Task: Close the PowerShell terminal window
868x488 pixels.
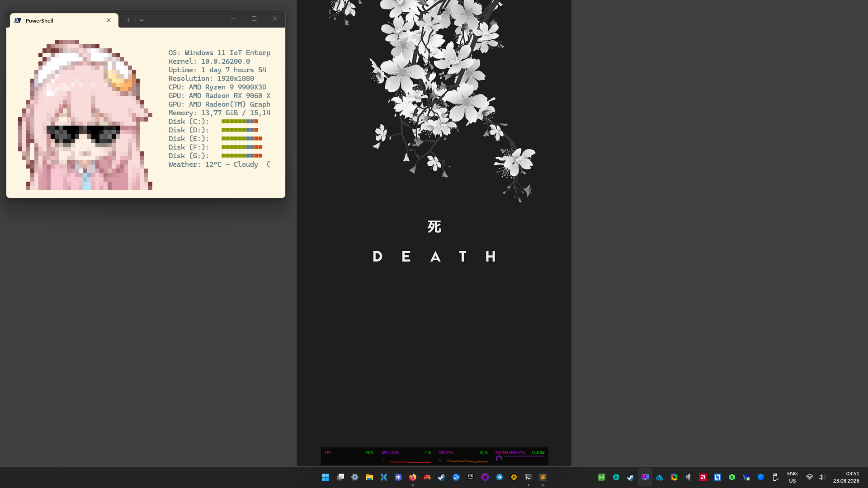Action: (x=275, y=19)
